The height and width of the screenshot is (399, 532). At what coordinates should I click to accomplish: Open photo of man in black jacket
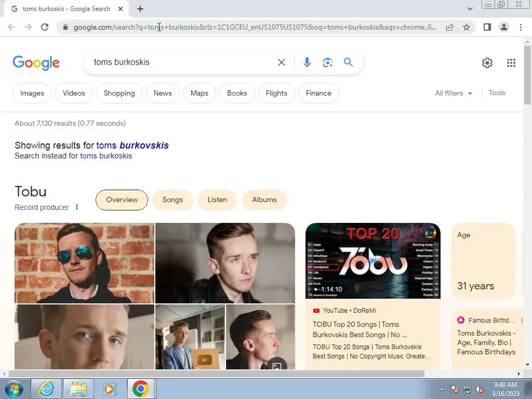point(225,263)
